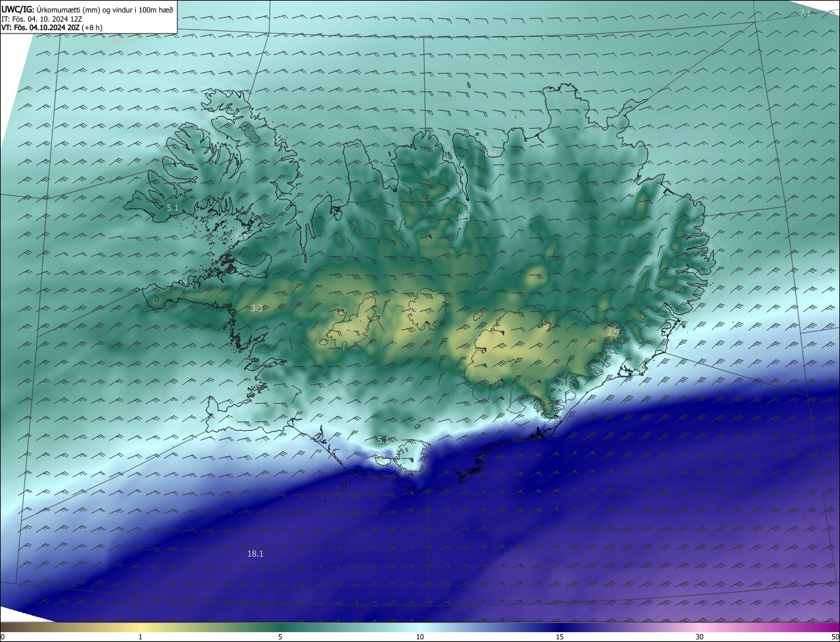Viewport: 840px width, 642px height.
Task: Click the 8.3 value in north-central Iceland
Action: 464,217
